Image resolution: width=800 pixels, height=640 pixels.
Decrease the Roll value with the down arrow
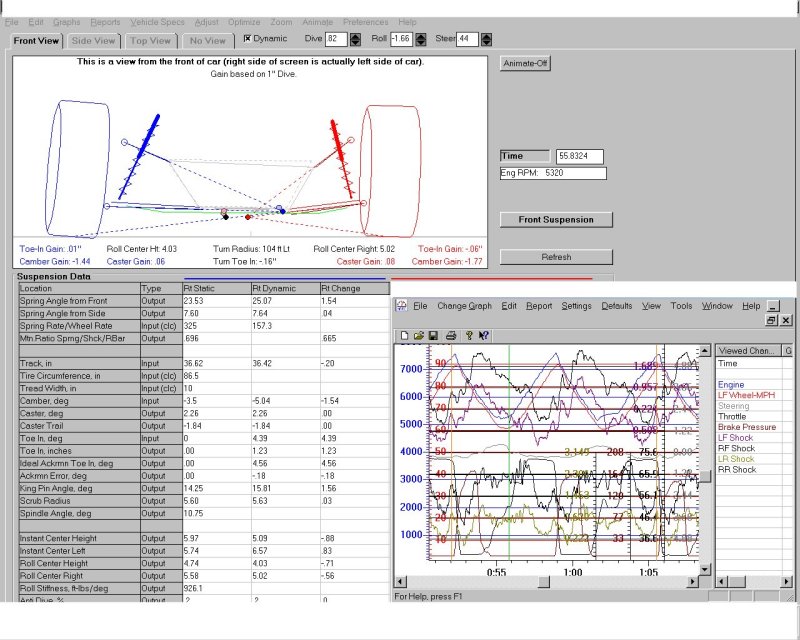421,45
